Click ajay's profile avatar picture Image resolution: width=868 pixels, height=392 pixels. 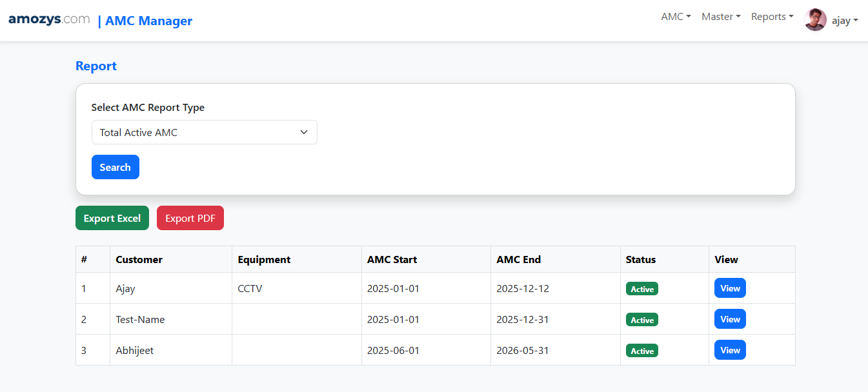(815, 20)
